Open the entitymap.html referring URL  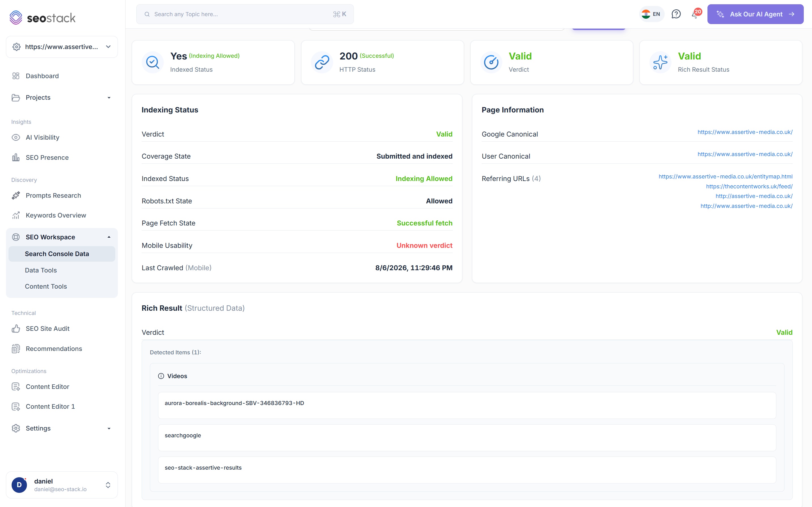(x=725, y=176)
